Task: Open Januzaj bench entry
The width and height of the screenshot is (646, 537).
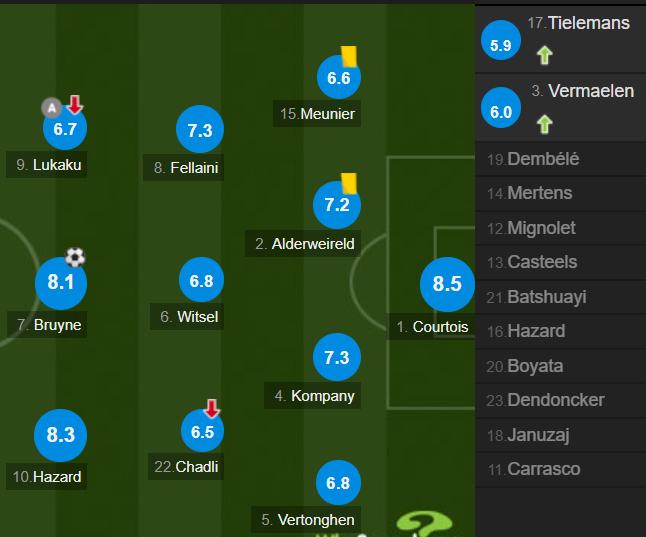Action: pos(561,435)
